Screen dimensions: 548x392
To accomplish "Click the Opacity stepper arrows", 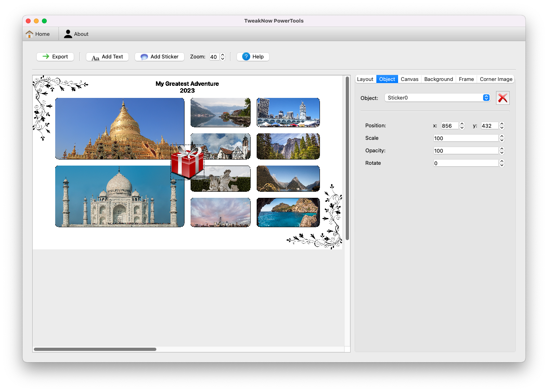I will click(x=502, y=151).
